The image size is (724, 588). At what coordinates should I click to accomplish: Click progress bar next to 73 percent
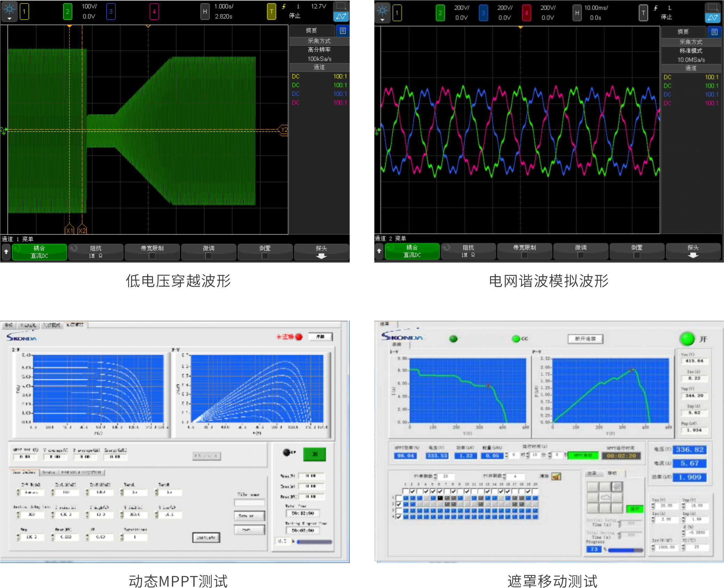click(x=625, y=550)
